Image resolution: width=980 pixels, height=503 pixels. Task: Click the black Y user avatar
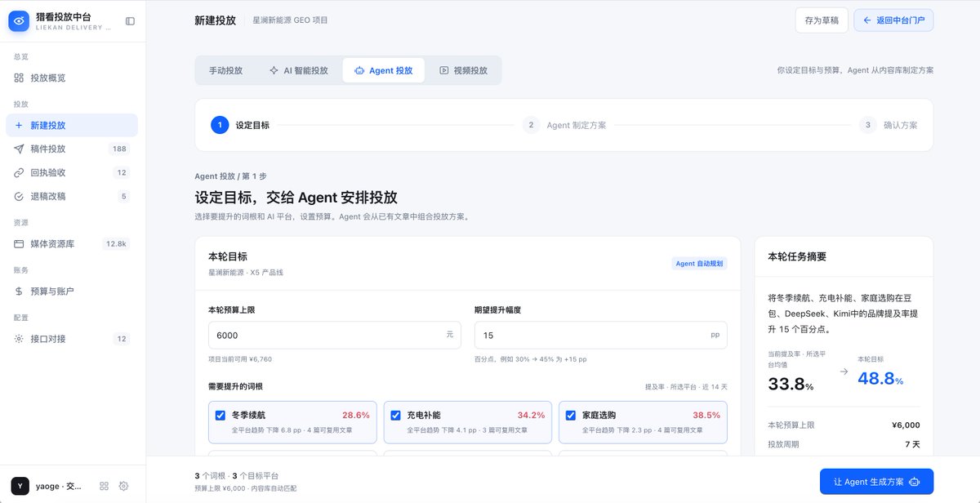tap(19, 486)
